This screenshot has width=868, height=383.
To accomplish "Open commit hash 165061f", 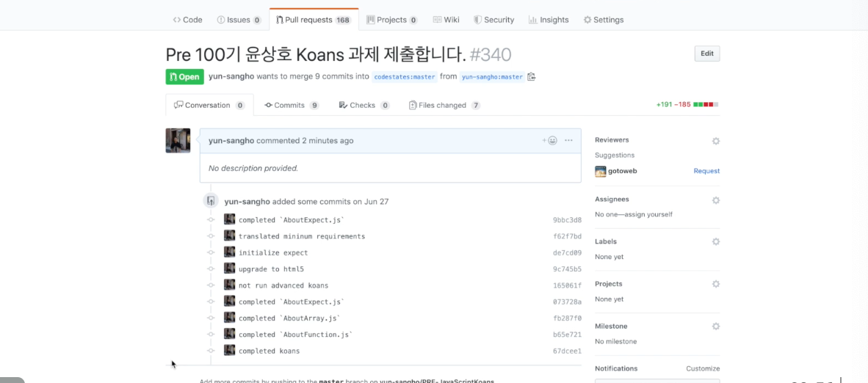I will 568,285.
